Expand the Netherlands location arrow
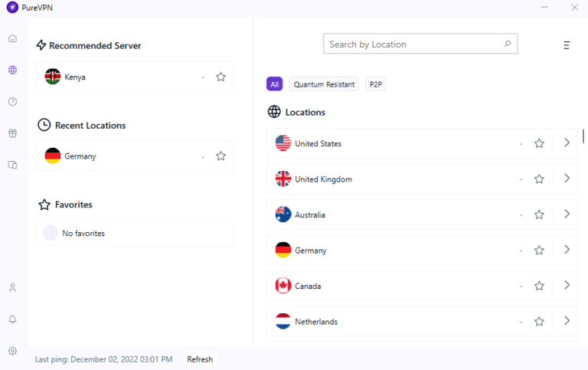588x370 pixels. (567, 321)
